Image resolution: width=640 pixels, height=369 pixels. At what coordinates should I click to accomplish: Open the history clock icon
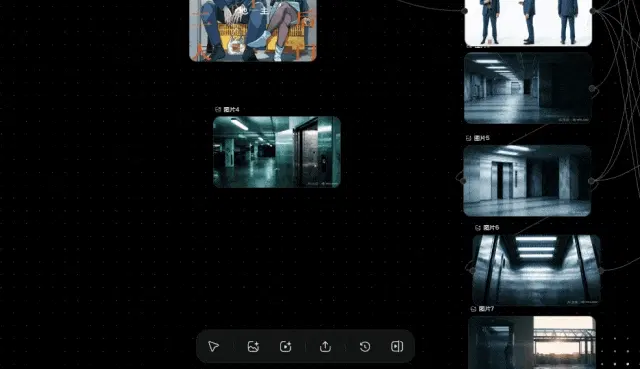click(365, 347)
